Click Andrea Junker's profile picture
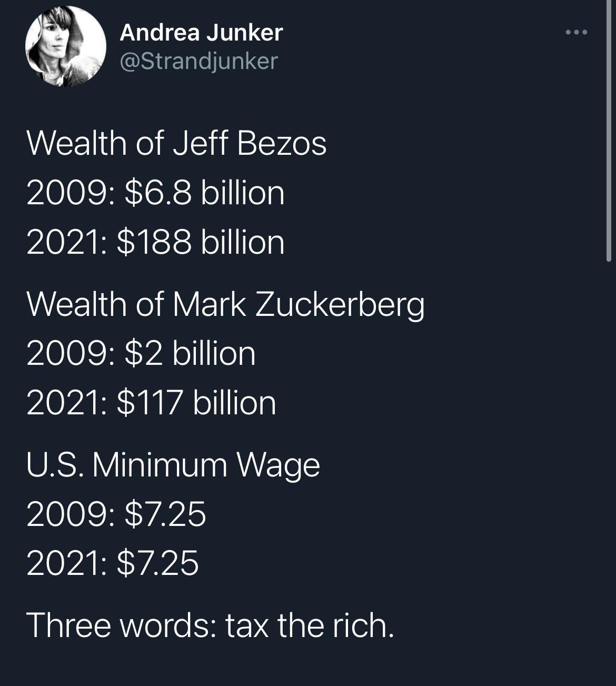The height and width of the screenshot is (686, 616). 66,46
